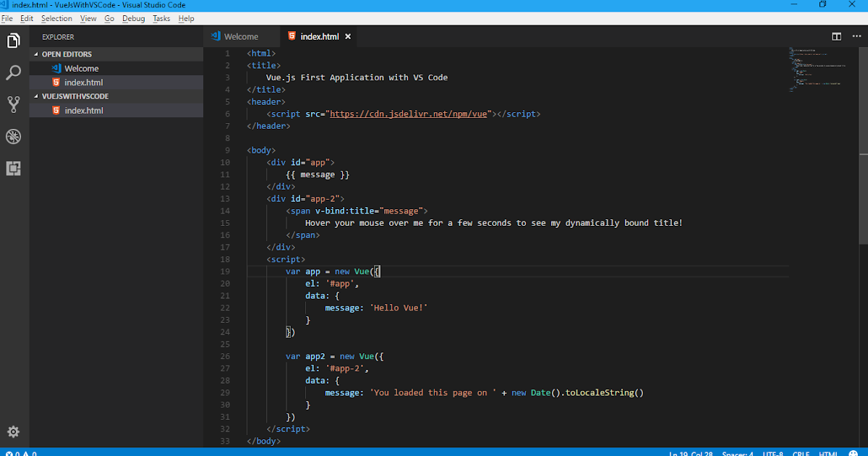Open the Explorer view in activity bar

coord(14,41)
